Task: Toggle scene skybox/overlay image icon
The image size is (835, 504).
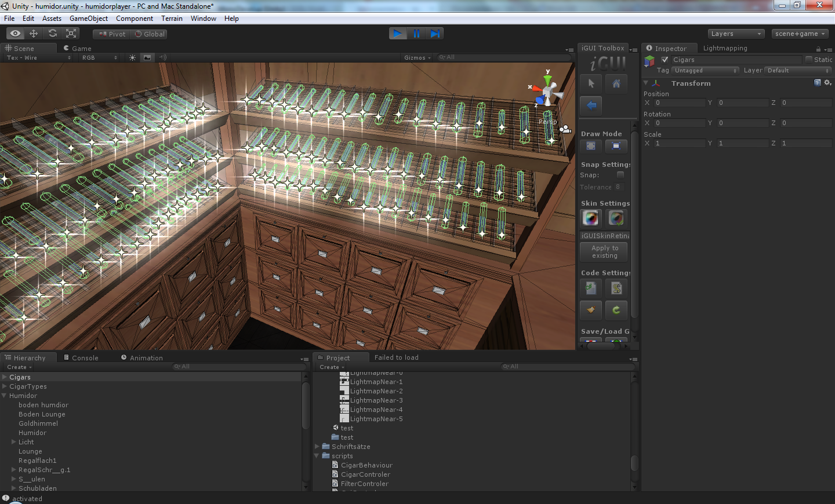Action: (x=147, y=57)
